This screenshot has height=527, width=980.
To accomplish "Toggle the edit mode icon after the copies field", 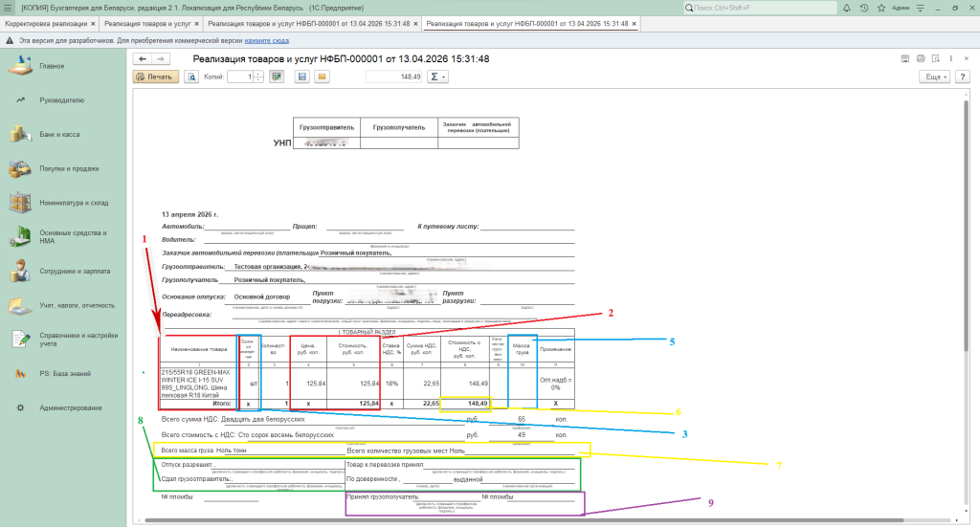I will [x=278, y=77].
